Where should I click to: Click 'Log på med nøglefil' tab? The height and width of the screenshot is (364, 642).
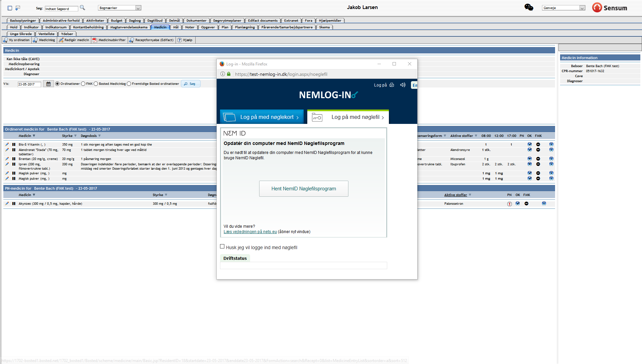point(348,117)
